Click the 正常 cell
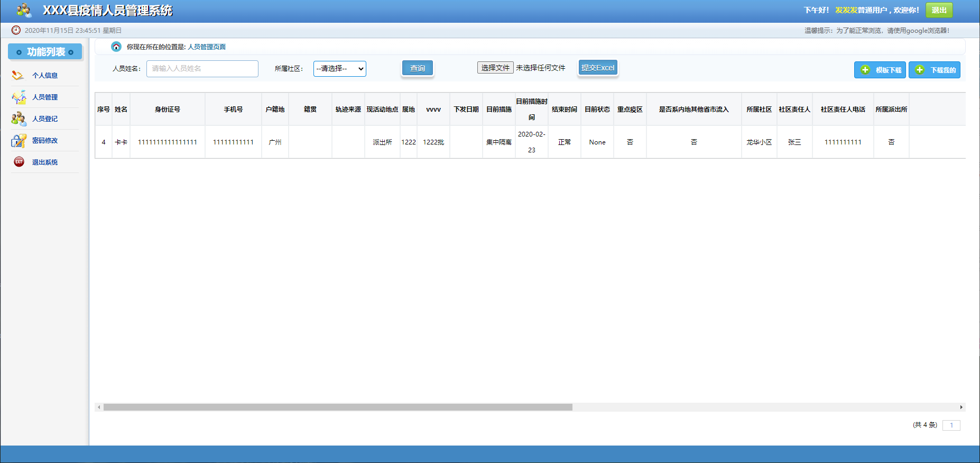Viewport: 980px width, 463px height. coord(565,142)
